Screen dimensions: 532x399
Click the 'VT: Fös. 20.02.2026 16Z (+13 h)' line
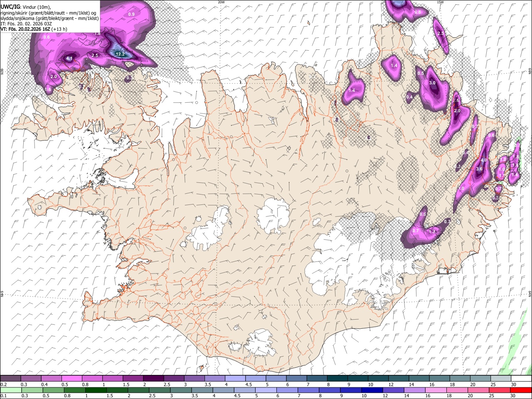[x=34, y=29]
